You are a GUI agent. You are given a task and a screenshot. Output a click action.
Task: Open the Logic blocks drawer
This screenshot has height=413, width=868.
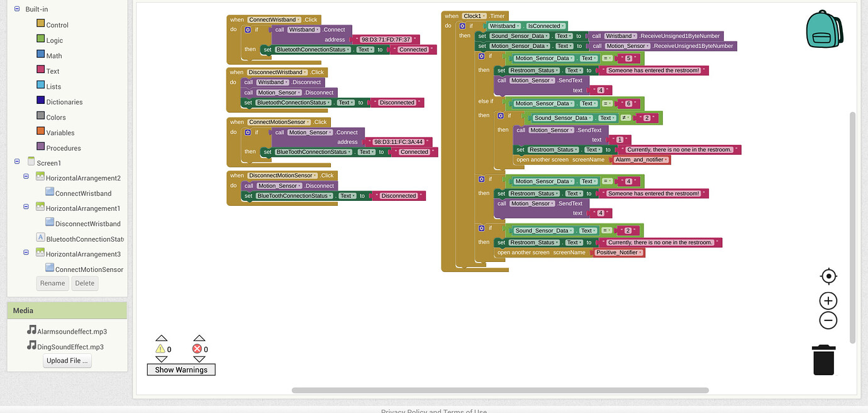52,40
